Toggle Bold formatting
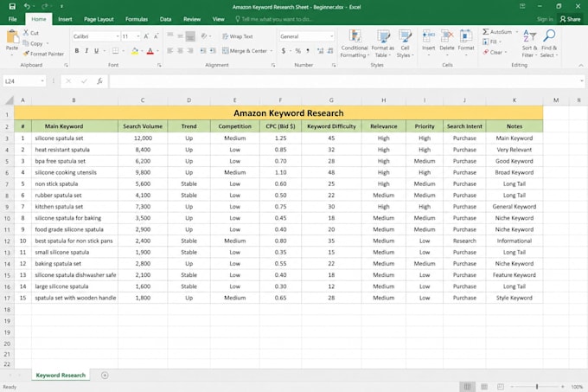 tap(77, 51)
